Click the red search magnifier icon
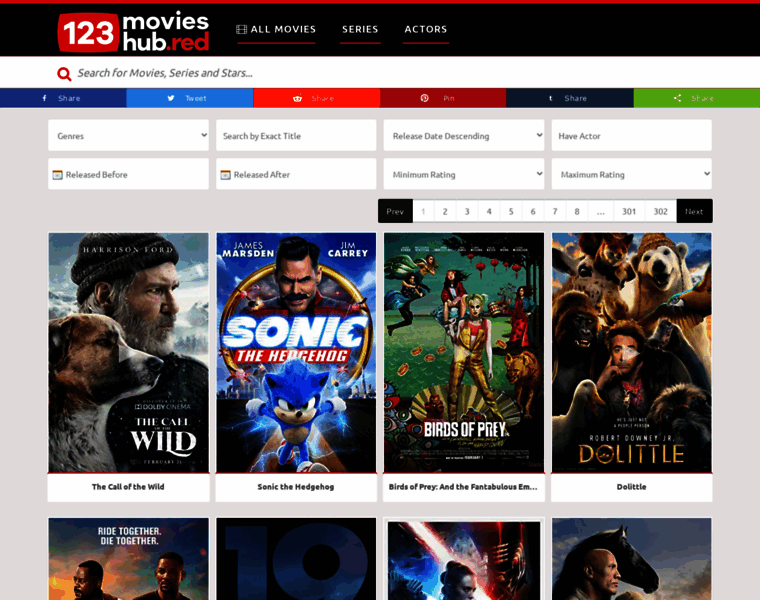Image resolution: width=760 pixels, height=600 pixels. [64, 74]
